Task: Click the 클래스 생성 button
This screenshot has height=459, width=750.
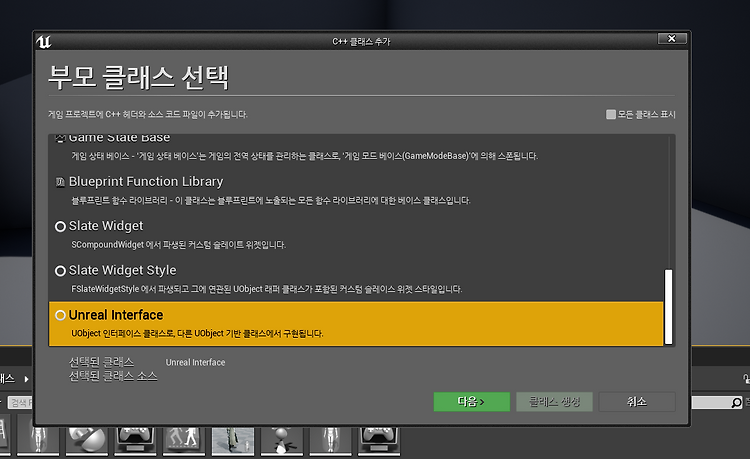Action: (554, 402)
